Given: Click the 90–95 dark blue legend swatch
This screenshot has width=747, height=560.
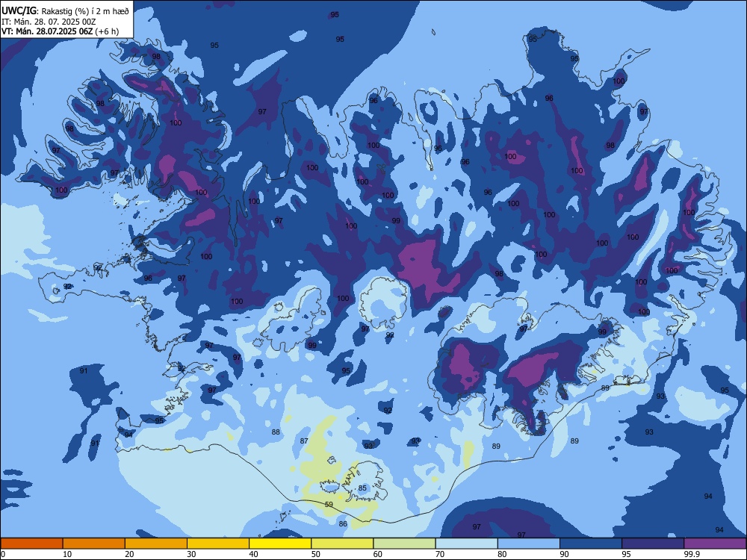Looking at the screenshot, I should 591,544.
